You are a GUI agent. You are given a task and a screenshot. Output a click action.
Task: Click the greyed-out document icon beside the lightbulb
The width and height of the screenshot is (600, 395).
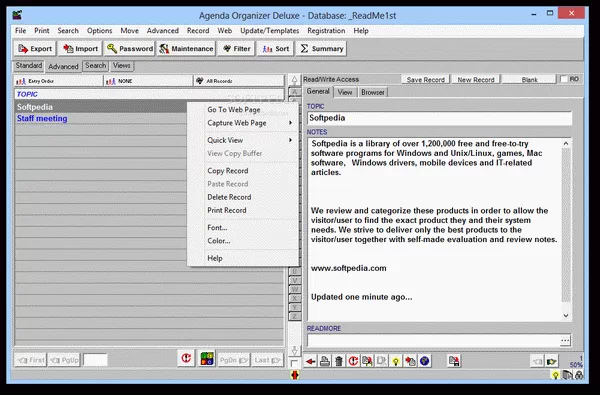[x=382, y=361]
